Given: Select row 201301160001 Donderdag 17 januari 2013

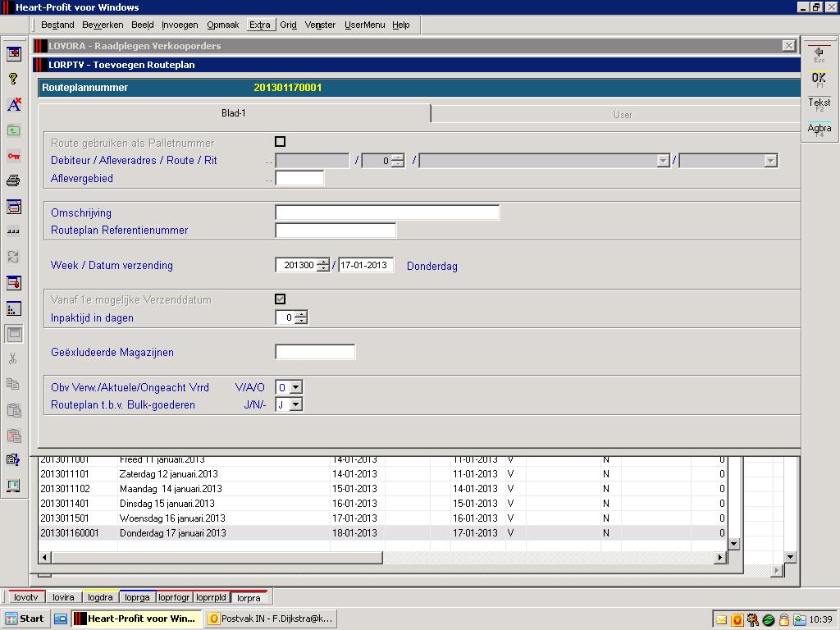Looking at the screenshot, I should [383, 533].
